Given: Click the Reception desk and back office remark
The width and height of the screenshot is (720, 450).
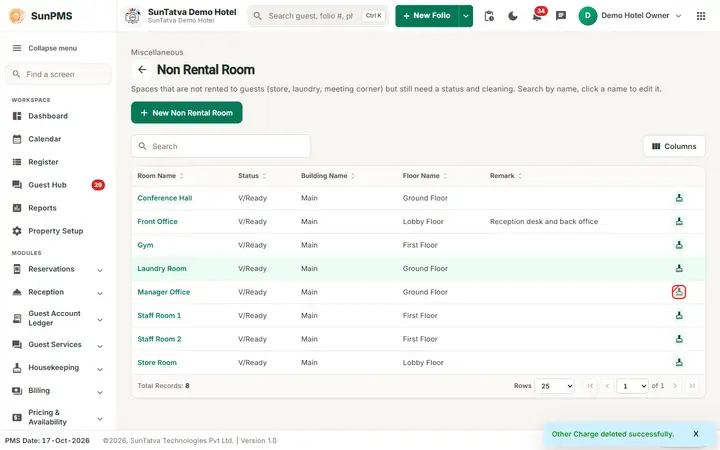Looking at the screenshot, I should click(544, 221).
